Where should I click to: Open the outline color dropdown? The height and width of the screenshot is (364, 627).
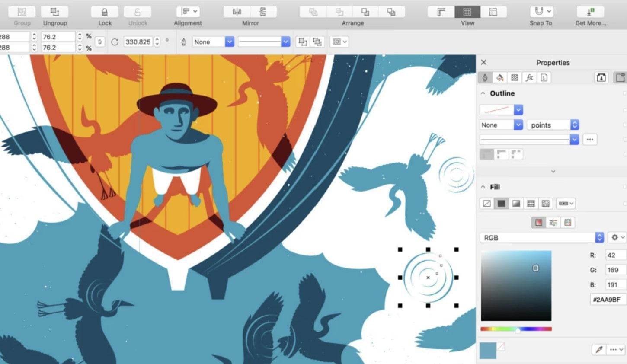click(518, 110)
